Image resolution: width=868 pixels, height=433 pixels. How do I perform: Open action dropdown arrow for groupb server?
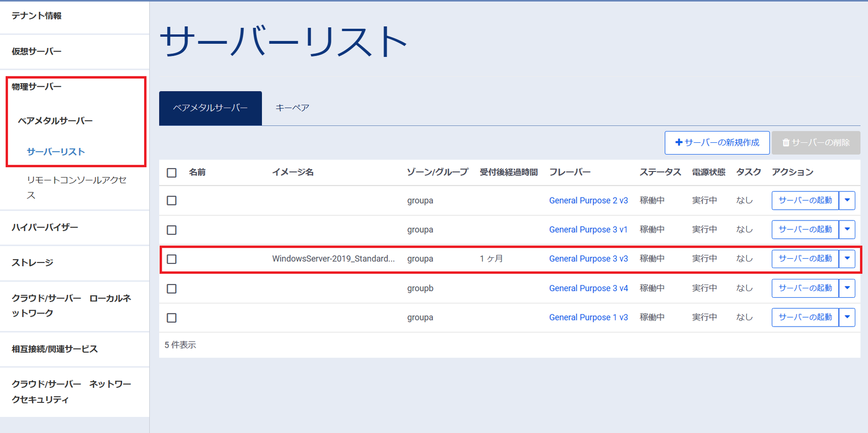click(847, 288)
